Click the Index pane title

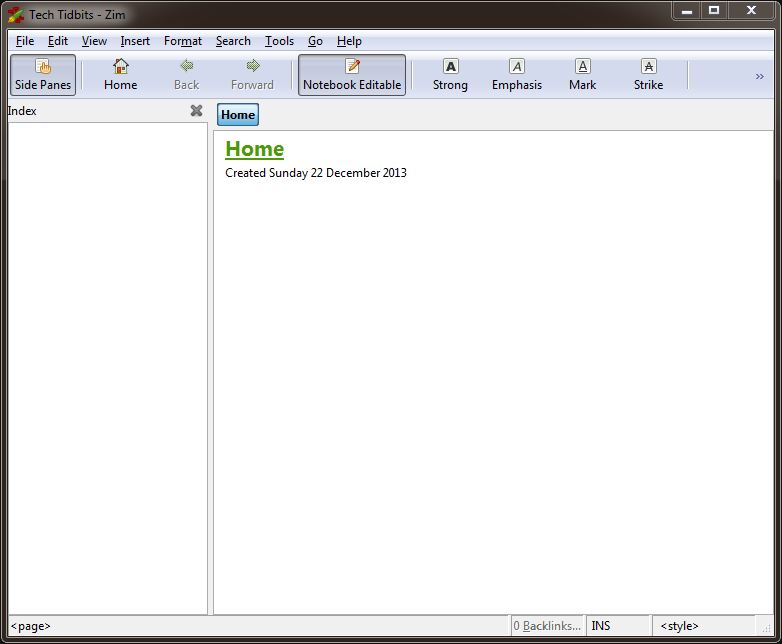(22, 111)
